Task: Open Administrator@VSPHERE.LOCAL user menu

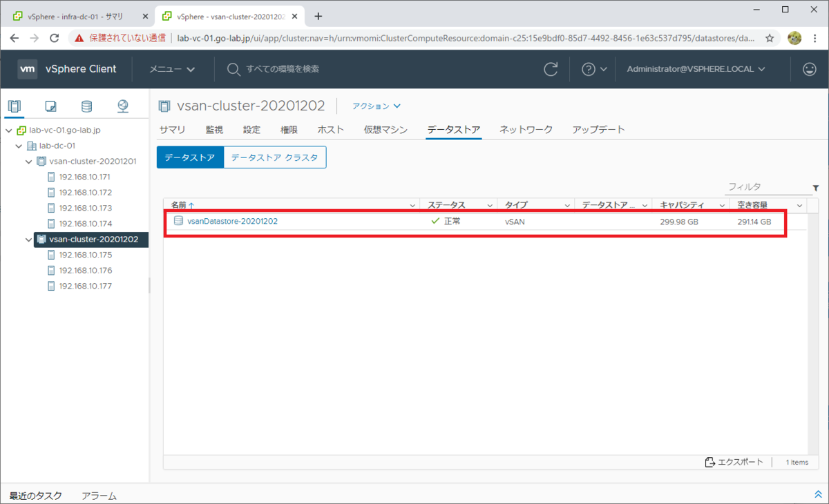Action: pyautogui.click(x=696, y=69)
